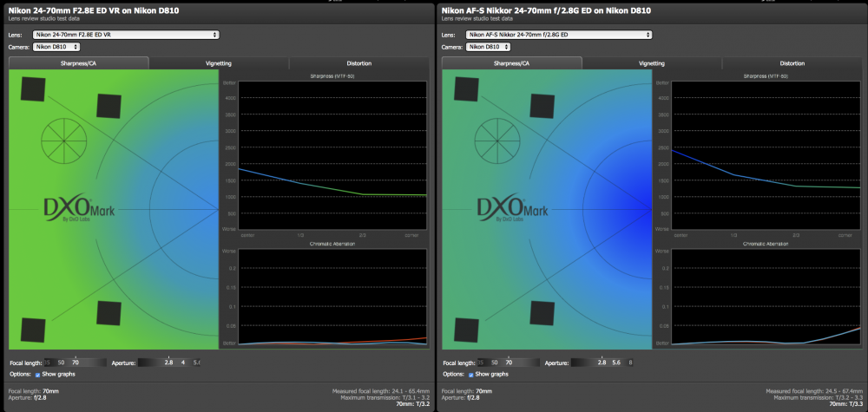Open the Lens dropdown for AF-S Nikkor 24-70mm f/2.8G
This screenshot has height=412, width=868.
558,35
